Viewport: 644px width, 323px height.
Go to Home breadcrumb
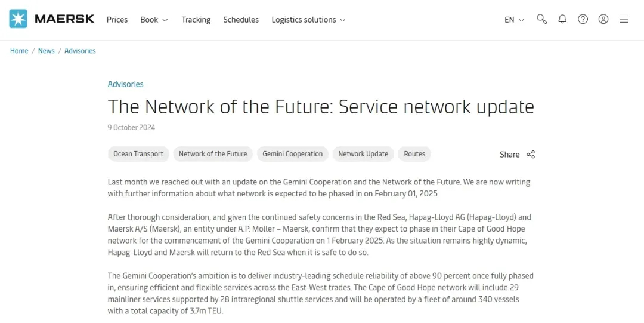pyautogui.click(x=19, y=51)
